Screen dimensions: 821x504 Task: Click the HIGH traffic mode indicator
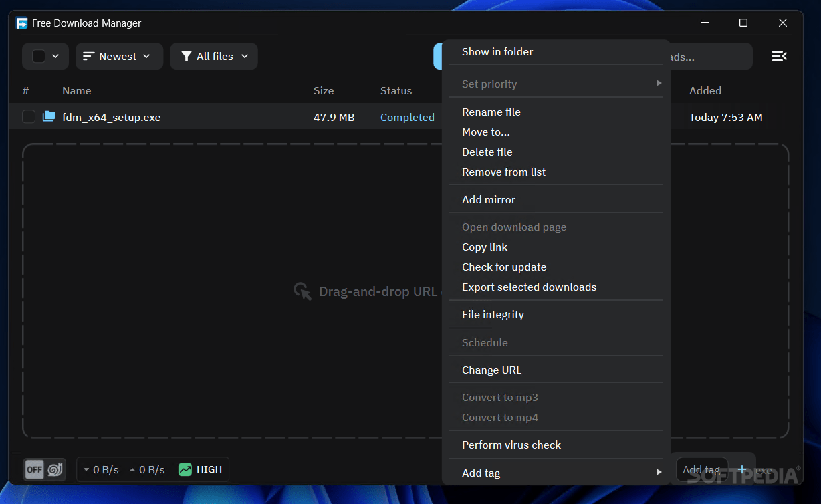(x=201, y=469)
